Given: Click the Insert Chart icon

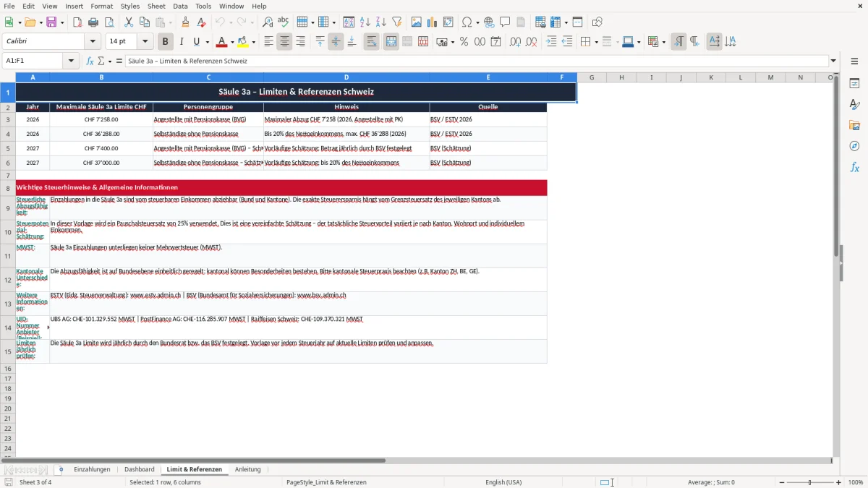Looking at the screenshot, I should point(433,22).
